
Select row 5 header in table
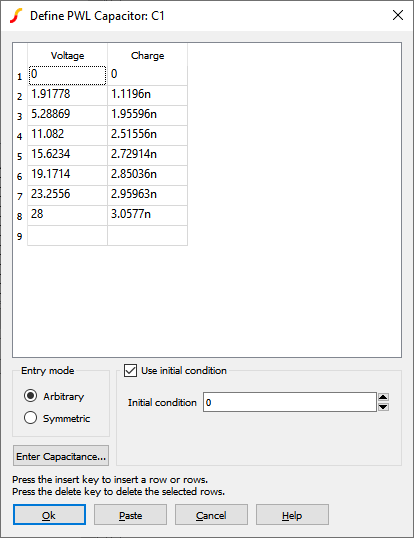point(20,156)
